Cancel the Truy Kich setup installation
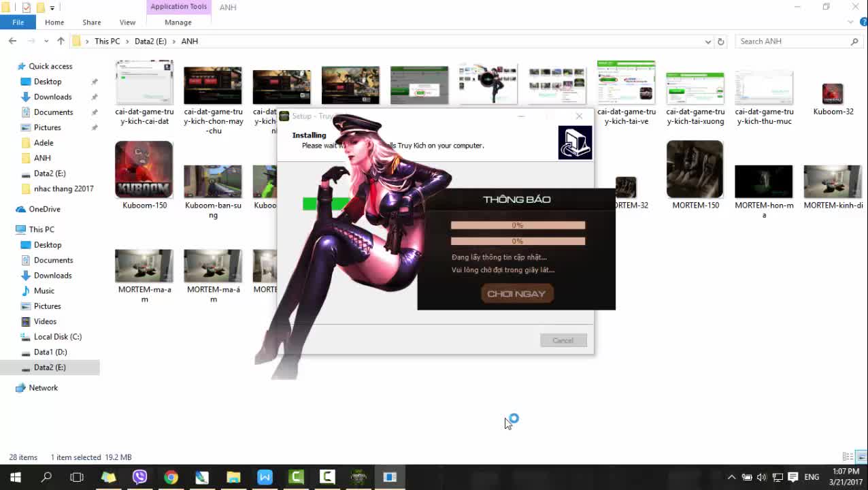 point(563,340)
